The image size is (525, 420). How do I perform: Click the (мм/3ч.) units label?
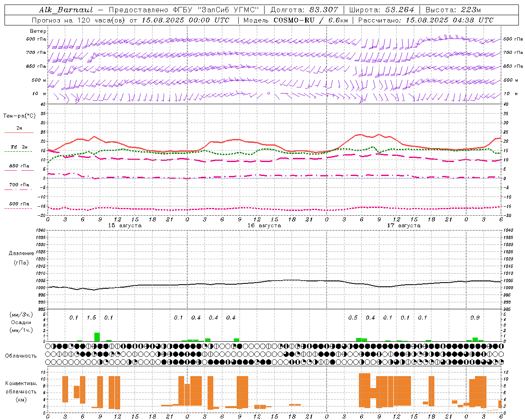[x=21, y=315]
